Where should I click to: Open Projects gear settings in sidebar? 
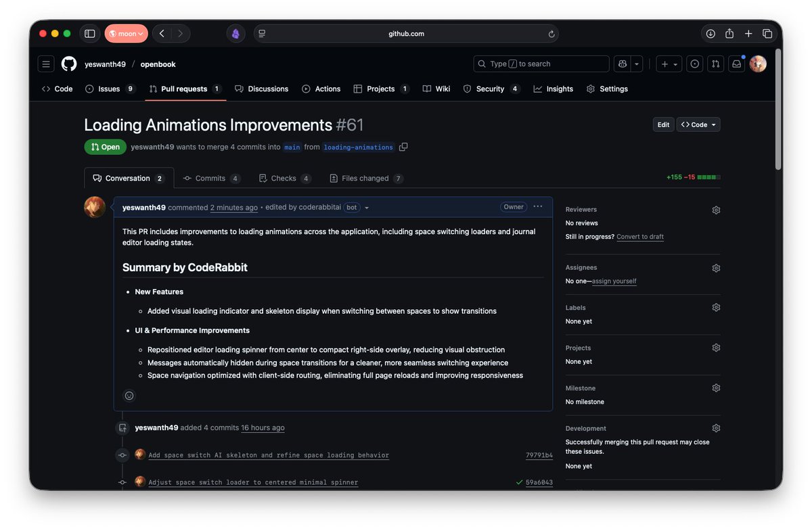(x=716, y=348)
